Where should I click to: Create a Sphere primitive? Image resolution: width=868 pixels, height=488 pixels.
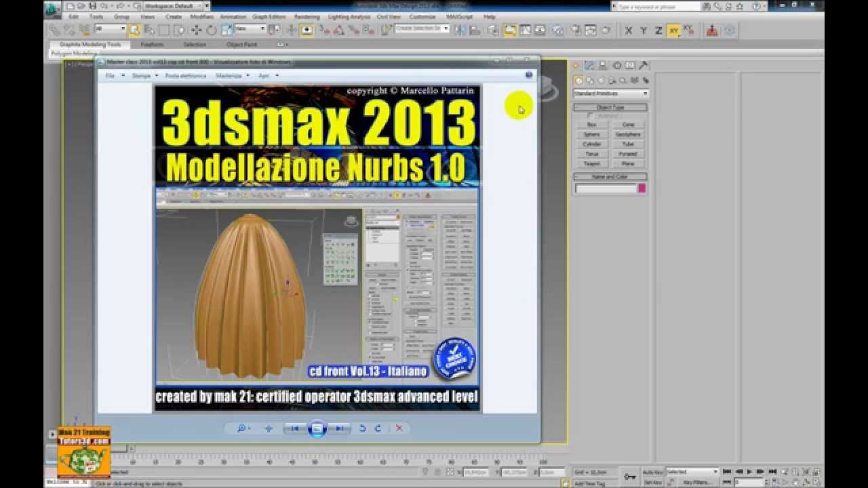tap(592, 134)
